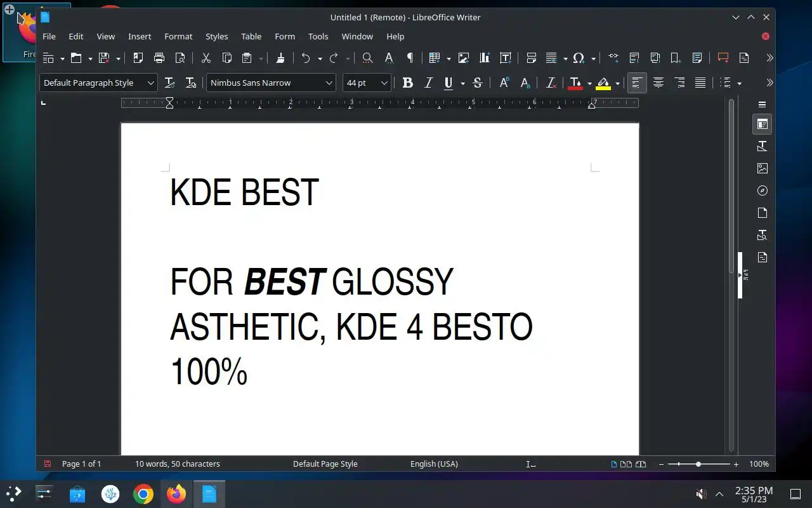Click the word count in status bar
The image size is (812, 508).
pyautogui.click(x=178, y=464)
